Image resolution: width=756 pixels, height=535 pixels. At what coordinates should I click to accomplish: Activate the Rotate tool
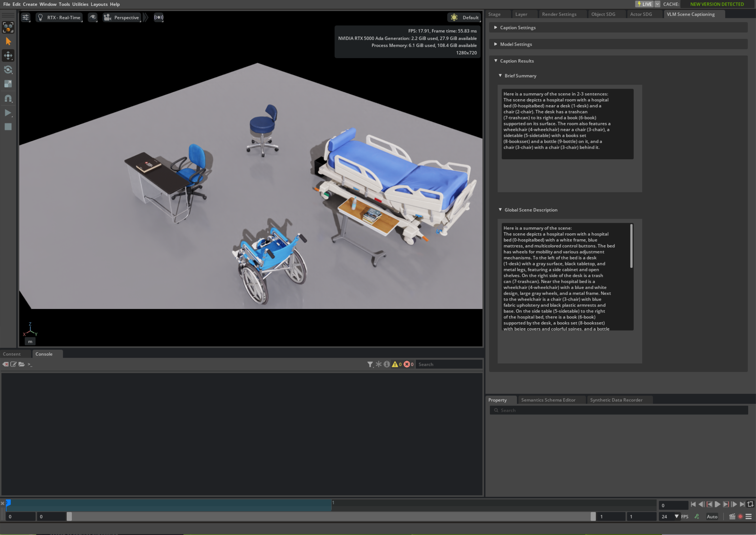pyautogui.click(x=8, y=70)
